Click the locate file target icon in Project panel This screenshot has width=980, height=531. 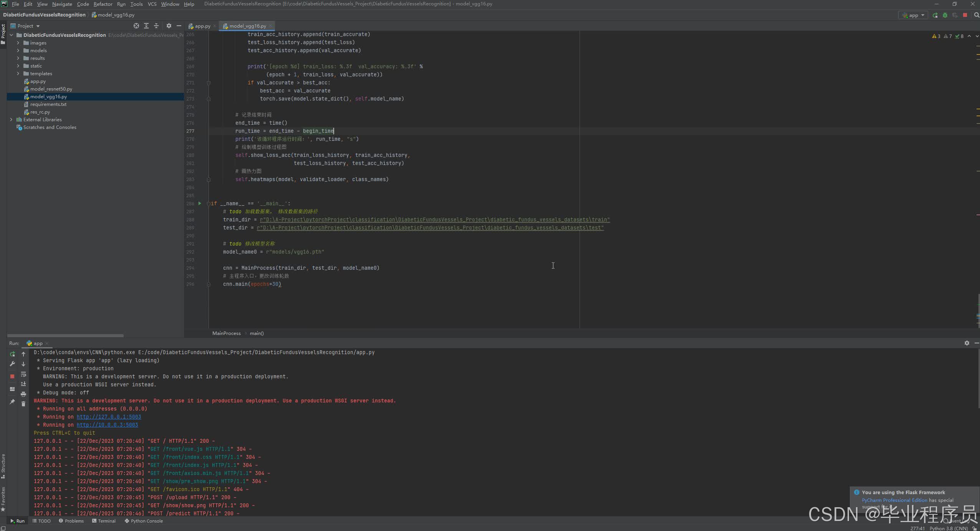[136, 26]
